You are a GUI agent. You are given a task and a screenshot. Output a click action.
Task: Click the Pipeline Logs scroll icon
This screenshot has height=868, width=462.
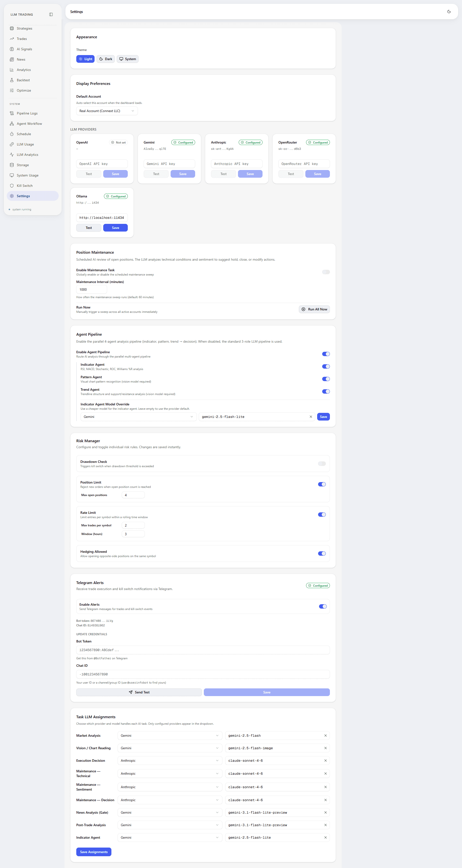(12, 113)
